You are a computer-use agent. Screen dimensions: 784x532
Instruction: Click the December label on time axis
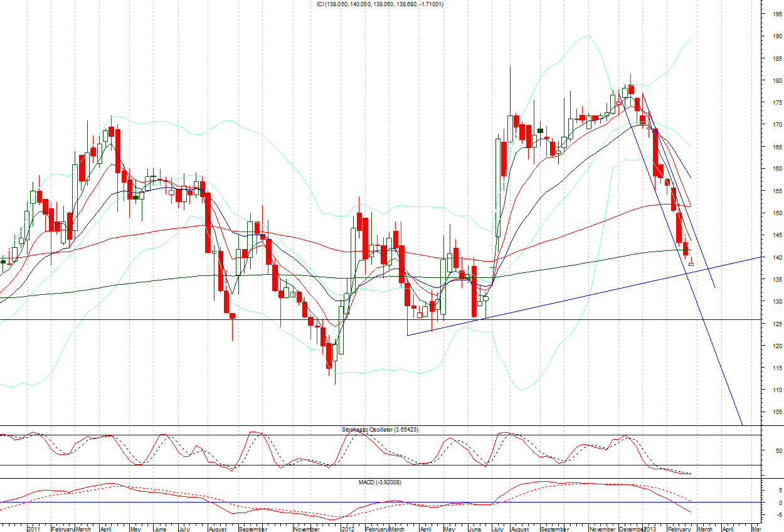pyautogui.click(x=631, y=528)
